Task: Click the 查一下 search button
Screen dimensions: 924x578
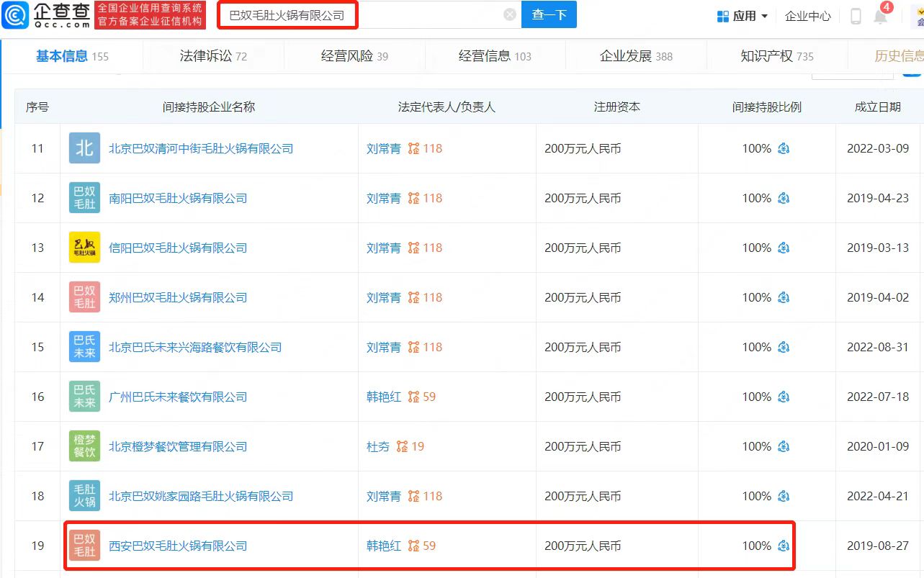Action: pyautogui.click(x=549, y=14)
